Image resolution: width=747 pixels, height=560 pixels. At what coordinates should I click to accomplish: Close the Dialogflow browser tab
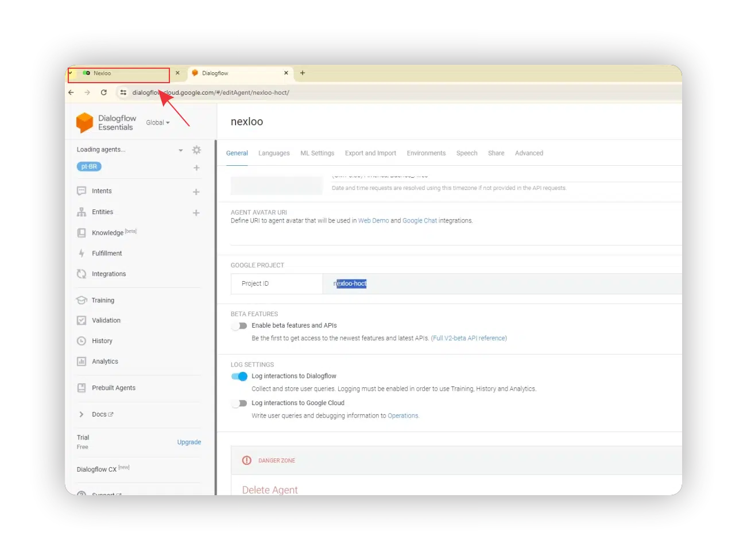click(286, 73)
